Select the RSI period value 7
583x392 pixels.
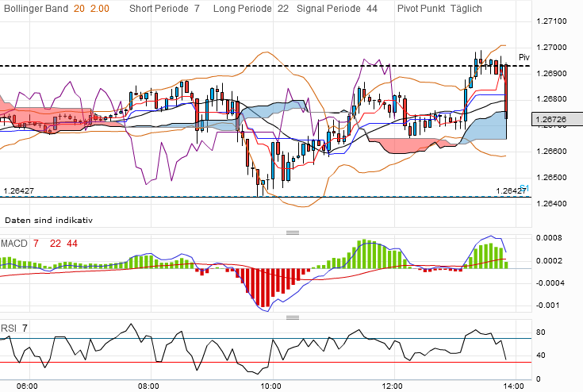[x=25, y=328]
